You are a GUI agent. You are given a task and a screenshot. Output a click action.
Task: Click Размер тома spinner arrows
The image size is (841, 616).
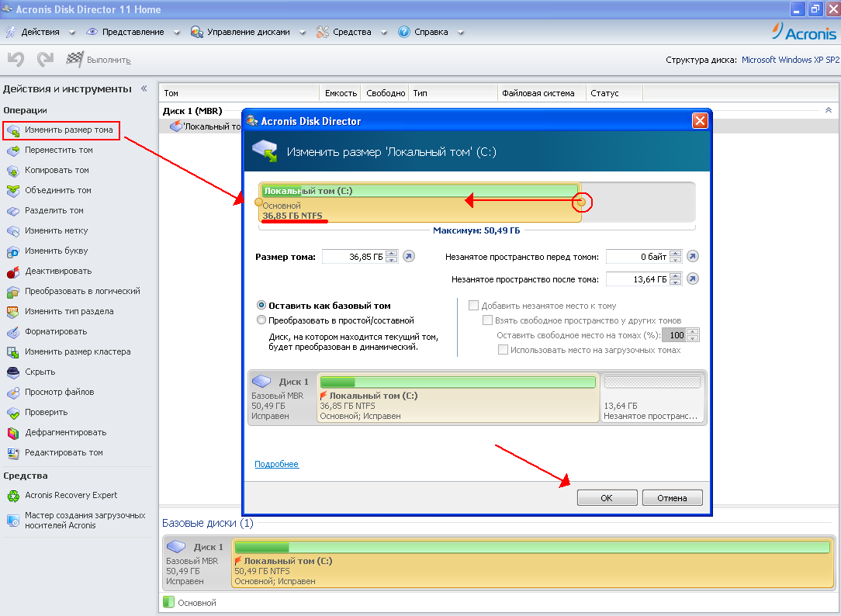coord(392,257)
